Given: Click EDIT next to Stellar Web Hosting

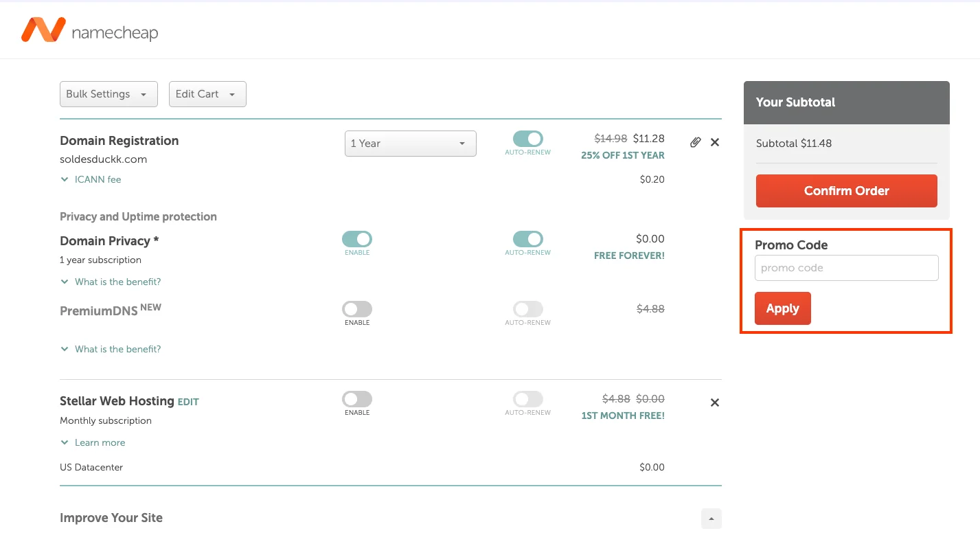Looking at the screenshot, I should (188, 401).
